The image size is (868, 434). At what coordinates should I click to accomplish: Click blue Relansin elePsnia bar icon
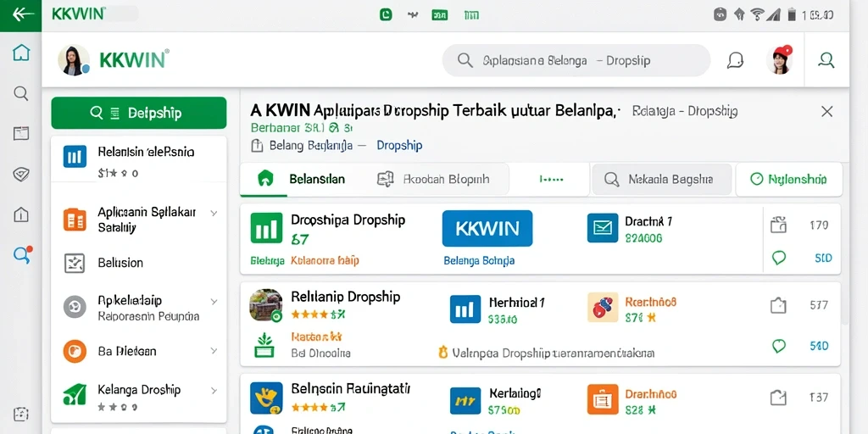[x=75, y=157]
